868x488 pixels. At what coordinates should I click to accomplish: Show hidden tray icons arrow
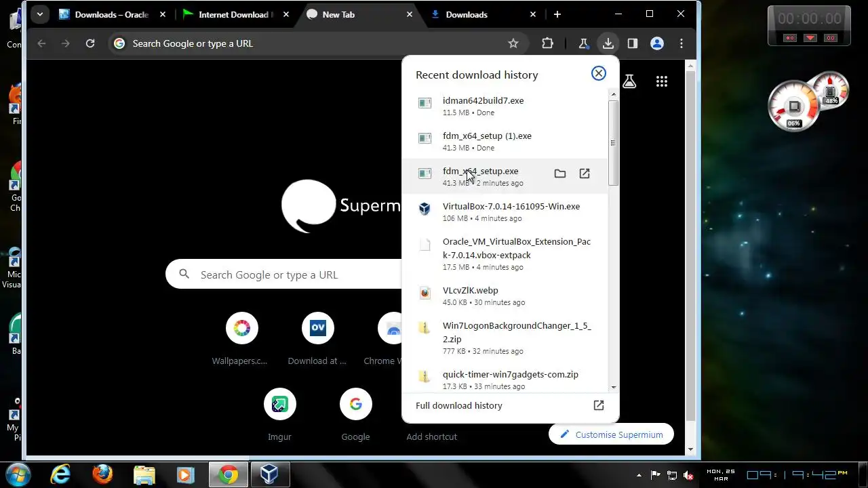(639, 475)
